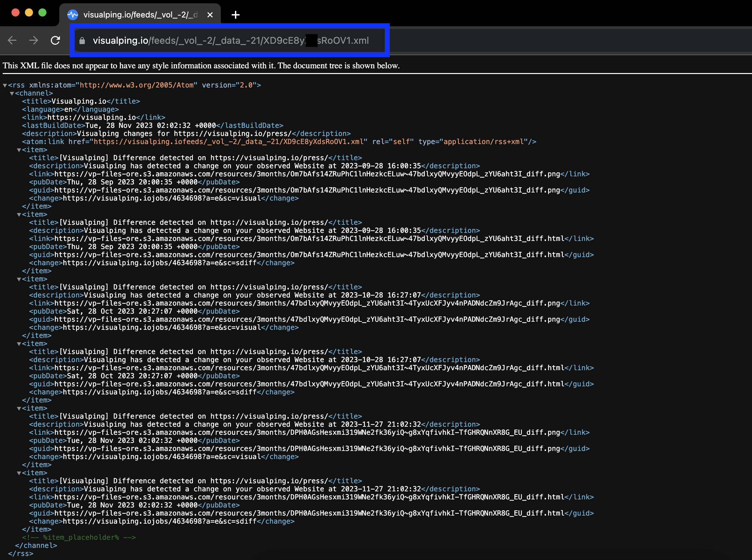Collapse the last item element triangle
752x560 pixels.
[19, 473]
